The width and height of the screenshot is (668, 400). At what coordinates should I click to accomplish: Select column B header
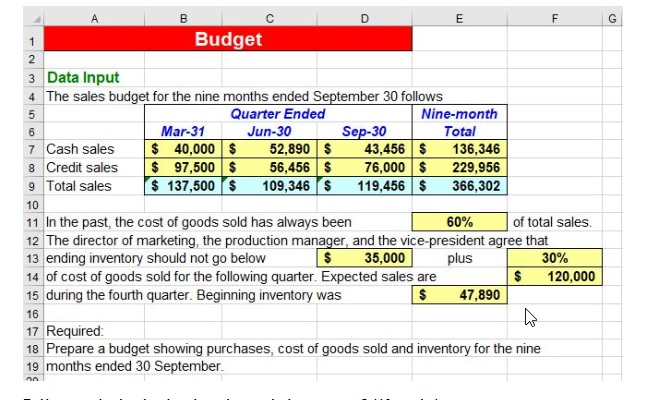click(183, 19)
